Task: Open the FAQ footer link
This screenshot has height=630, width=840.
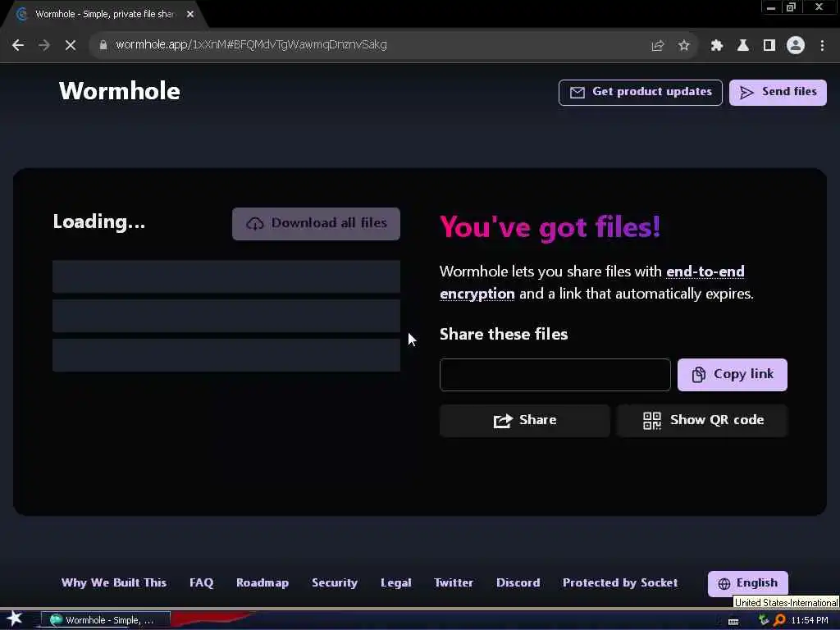Action: [202, 583]
